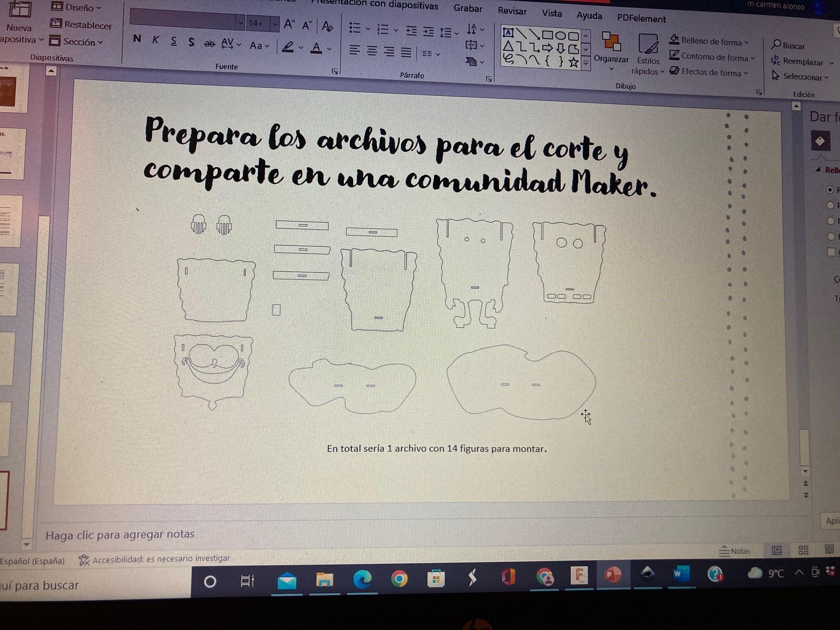
Task: Open the Efectos de forma dropdown
Action: [x=708, y=72]
